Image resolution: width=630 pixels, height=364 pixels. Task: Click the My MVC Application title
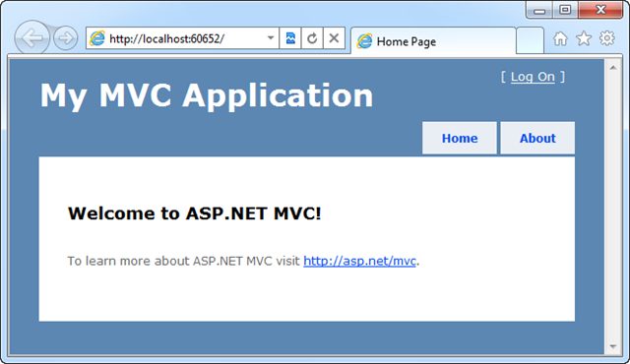(207, 95)
